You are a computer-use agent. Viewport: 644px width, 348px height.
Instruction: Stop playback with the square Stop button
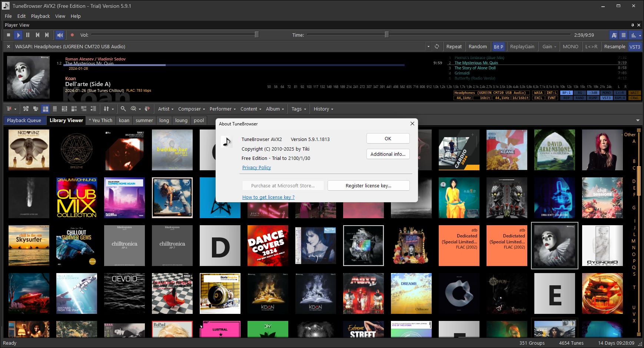coord(9,35)
